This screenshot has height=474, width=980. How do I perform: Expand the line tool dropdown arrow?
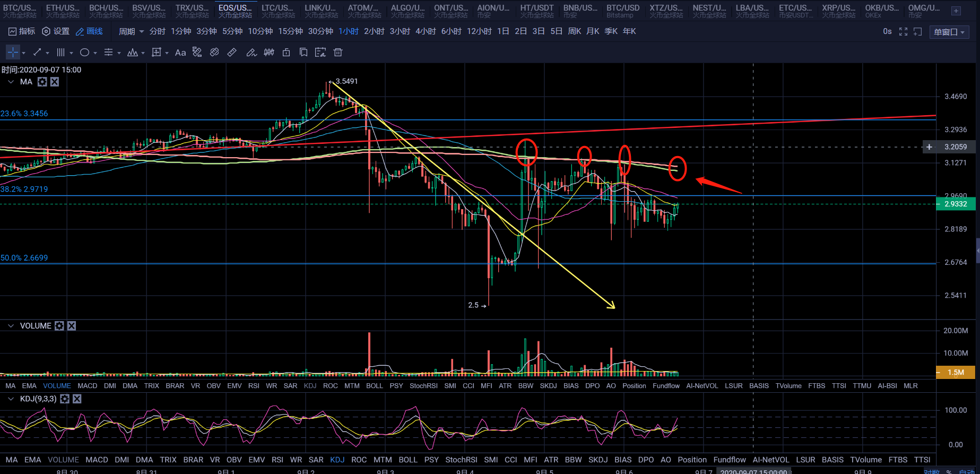pyautogui.click(x=48, y=53)
